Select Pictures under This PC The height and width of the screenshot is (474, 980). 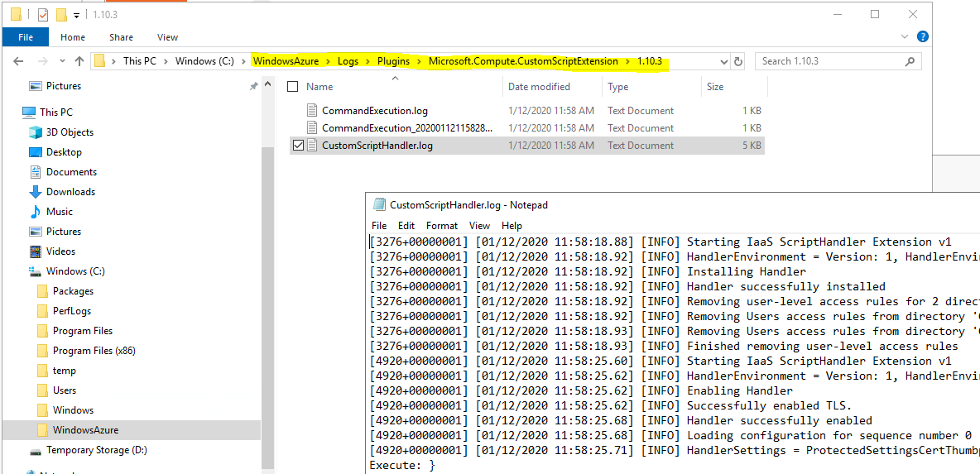[x=63, y=232]
